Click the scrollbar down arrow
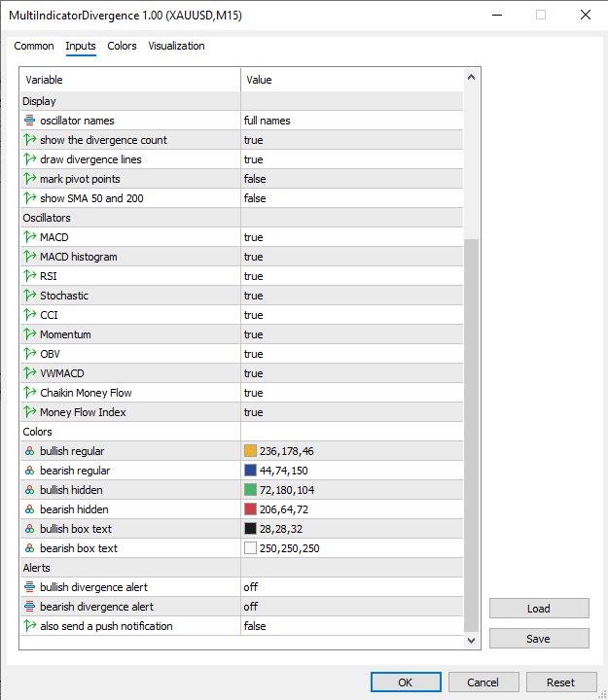 (x=471, y=640)
